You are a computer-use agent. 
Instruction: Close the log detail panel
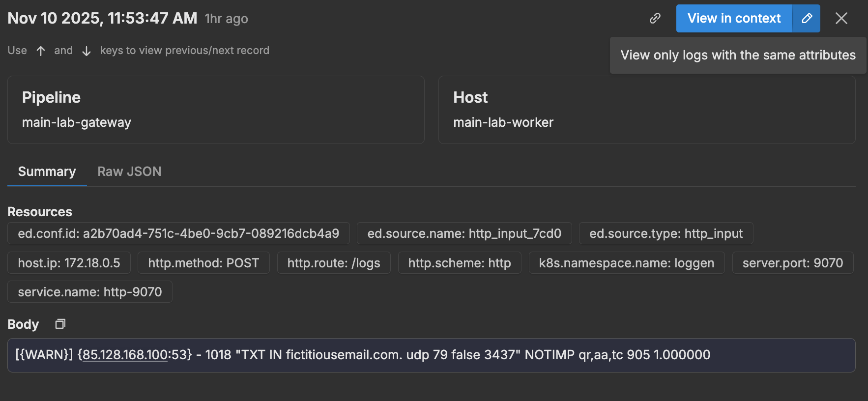[841, 19]
